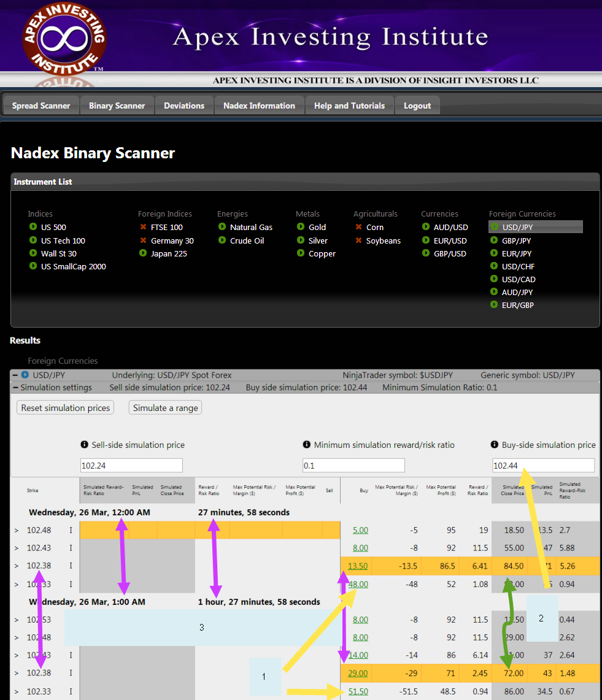Click the Reset simulation prices button
This screenshot has width=602, height=700.
tap(65, 407)
